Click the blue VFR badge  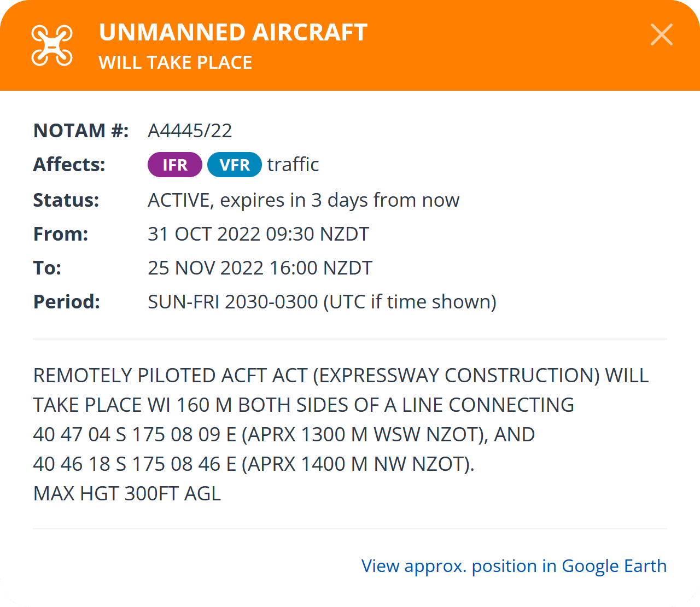click(235, 165)
